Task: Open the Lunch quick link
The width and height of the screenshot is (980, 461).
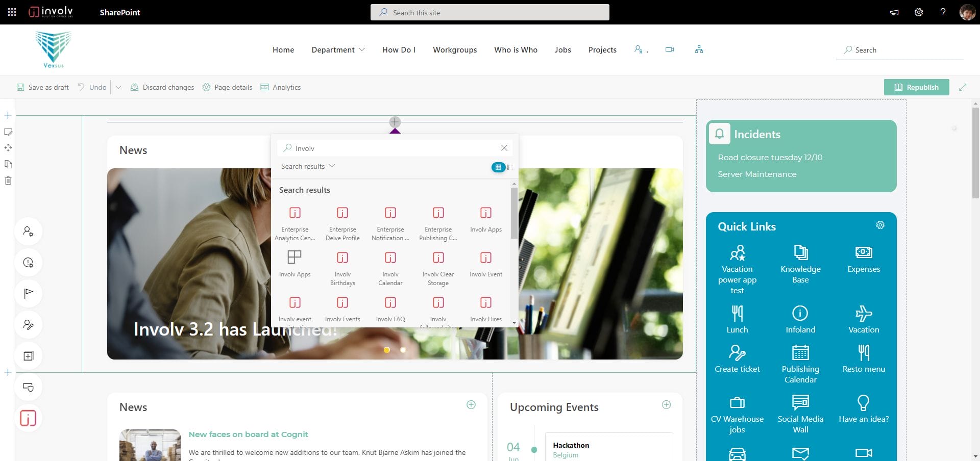Action: tap(737, 319)
